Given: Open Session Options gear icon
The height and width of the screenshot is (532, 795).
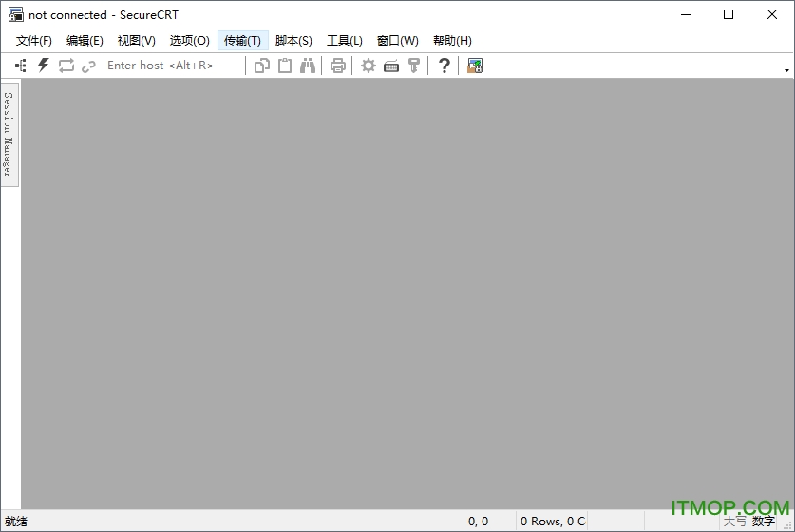Looking at the screenshot, I should click(369, 66).
